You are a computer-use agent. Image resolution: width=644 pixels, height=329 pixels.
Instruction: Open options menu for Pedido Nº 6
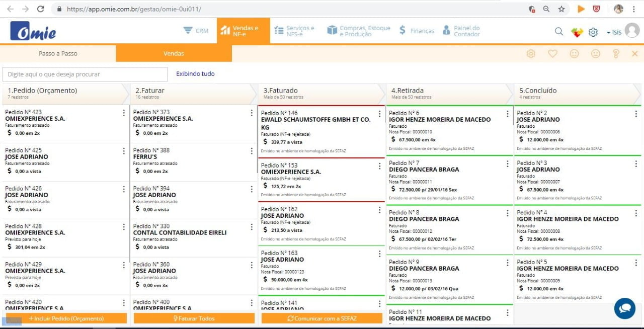coord(507,114)
